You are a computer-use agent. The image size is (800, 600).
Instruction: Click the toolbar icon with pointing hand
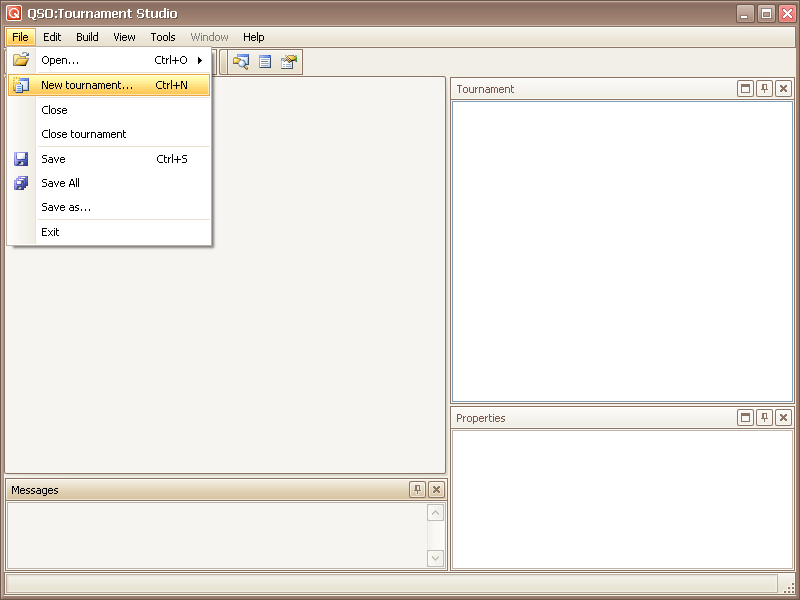pyautogui.click(x=289, y=62)
